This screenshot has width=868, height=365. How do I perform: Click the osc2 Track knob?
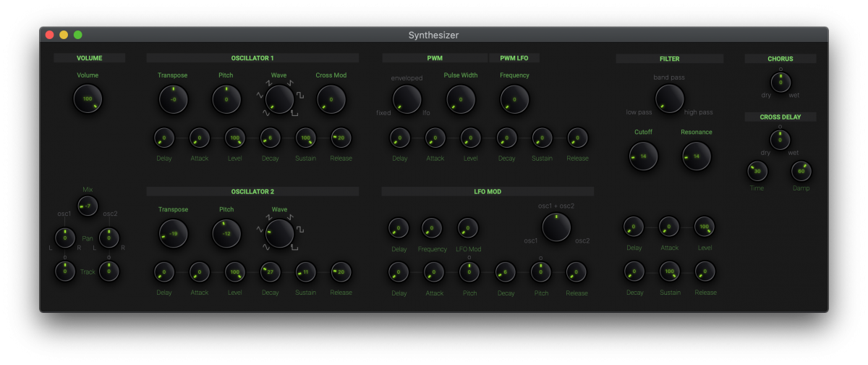tap(109, 272)
